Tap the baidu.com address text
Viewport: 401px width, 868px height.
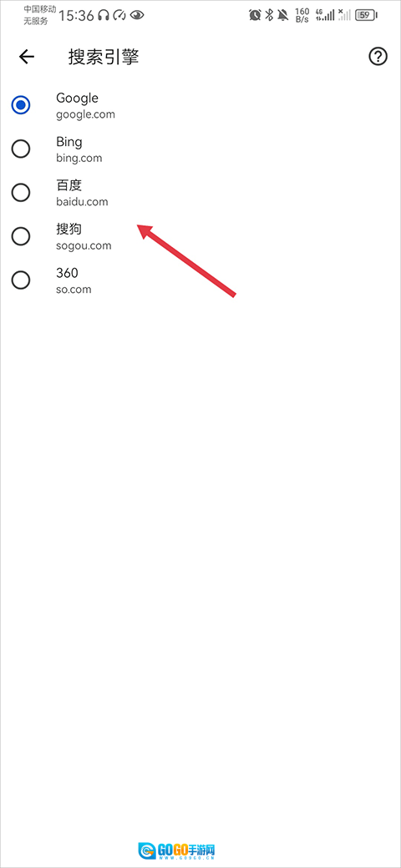[82, 202]
